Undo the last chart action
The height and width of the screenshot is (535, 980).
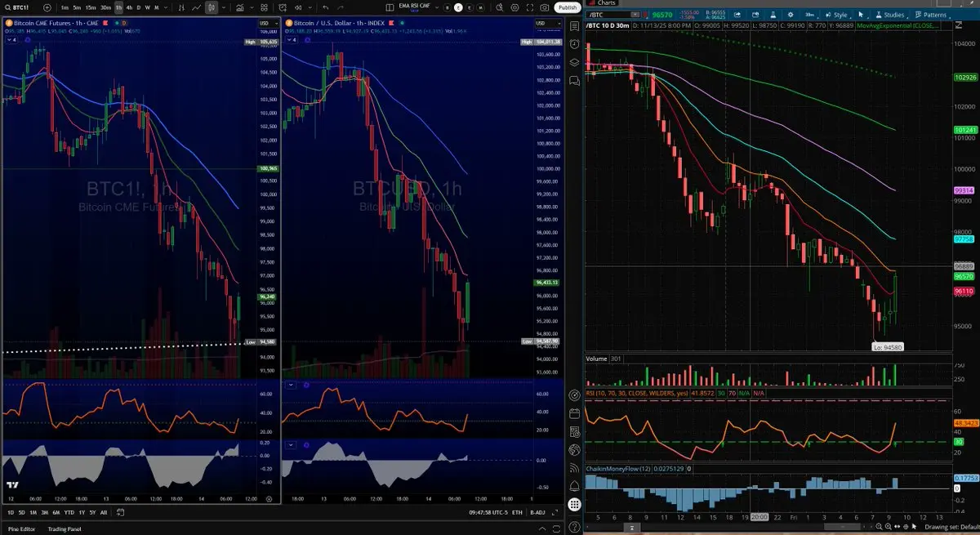click(x=326, y=7)
